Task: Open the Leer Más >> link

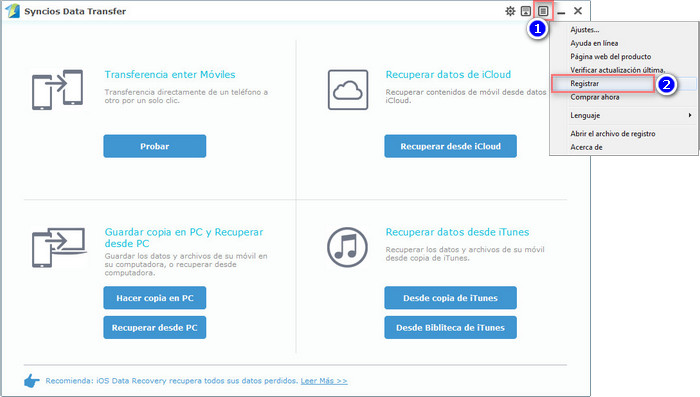Action: pyautogui.click(x=324, y=381)
